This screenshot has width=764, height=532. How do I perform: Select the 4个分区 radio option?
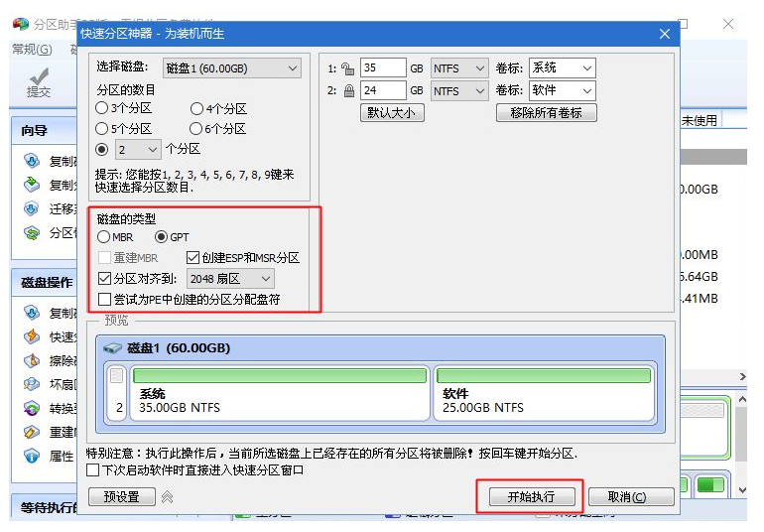(196, 109)
